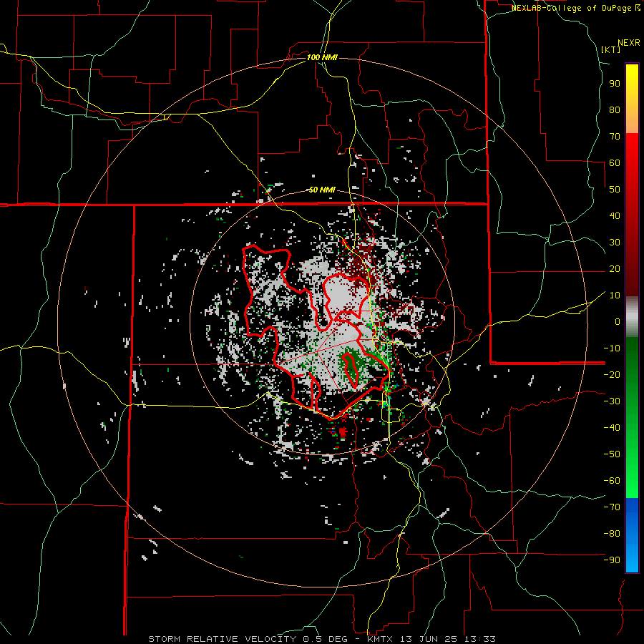Select the positive 70 value on velocity scale
Viewport: 644px width, 644px height.
point(615,137)
